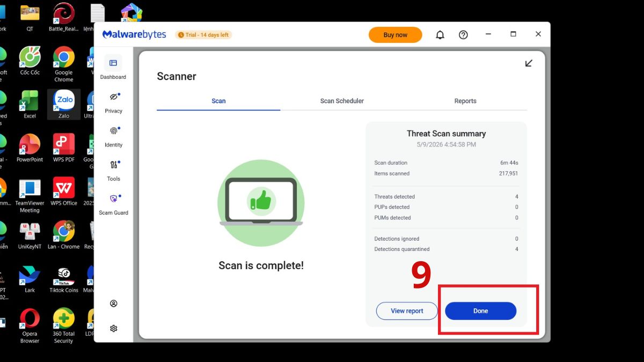Open the Identity section in sidebar
The height and width of the screenshot is (362, 644).
point(113,136)
